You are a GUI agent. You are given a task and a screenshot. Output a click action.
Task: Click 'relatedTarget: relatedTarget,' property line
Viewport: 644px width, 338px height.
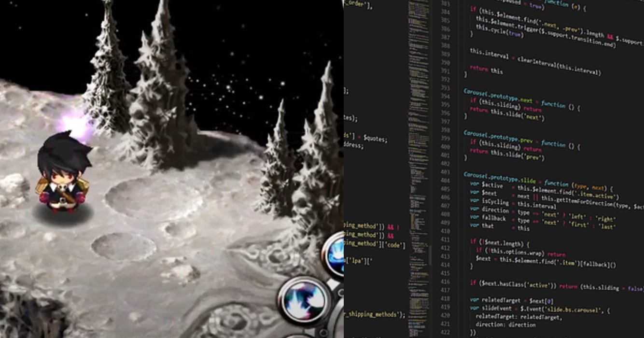(x=518, y=317)
